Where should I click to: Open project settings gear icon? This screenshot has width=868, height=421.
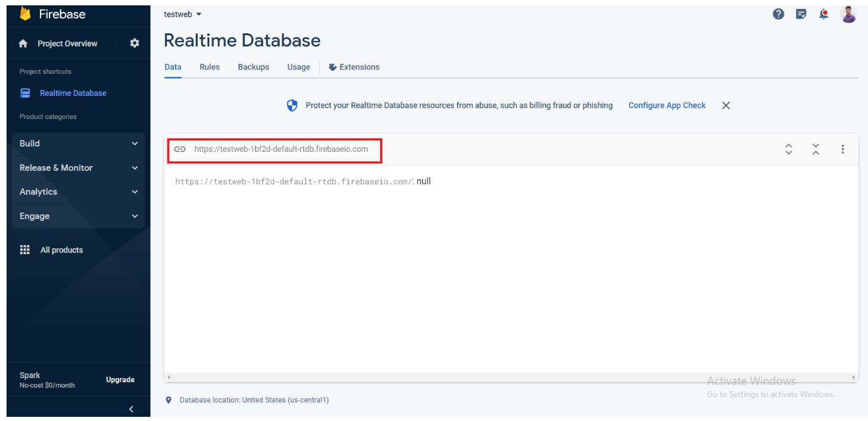pos(135,43)
